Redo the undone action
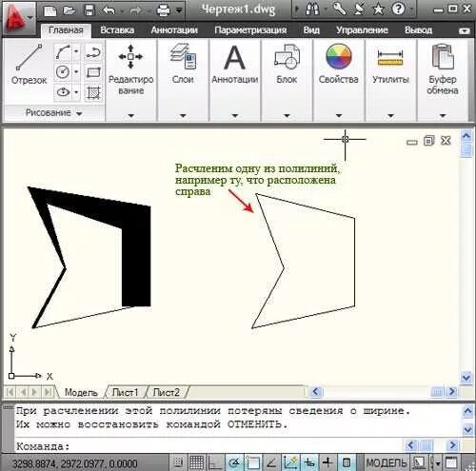The height and width of the screenshot is (471, 476). (x=135, y=10)
